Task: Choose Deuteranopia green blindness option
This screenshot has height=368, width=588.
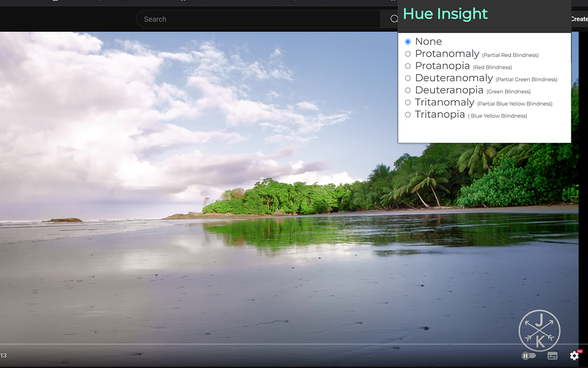Action: [407, 90]
